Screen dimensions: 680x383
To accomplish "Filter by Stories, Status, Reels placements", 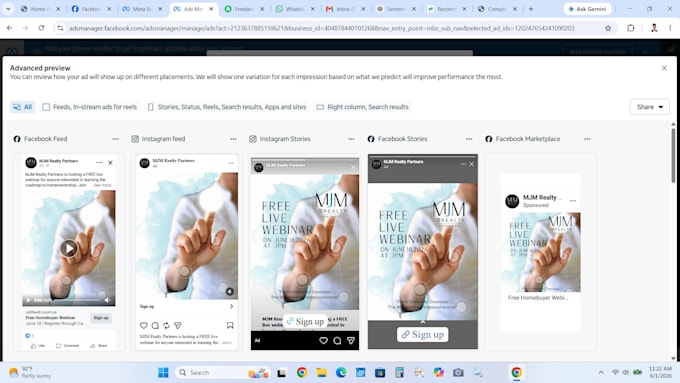I will [227, 107].
